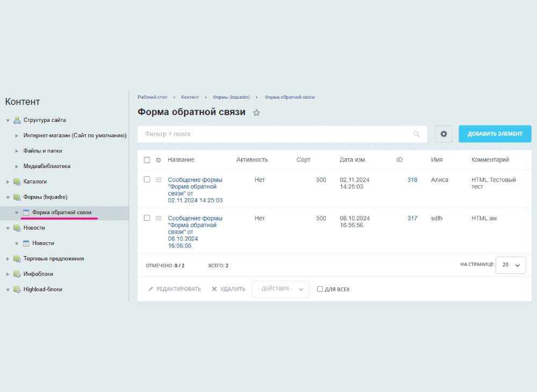The image size is (537, 392).
Task: Expand the Файлы и папки node
Action: pyautogui.click(x=17, y=151)
